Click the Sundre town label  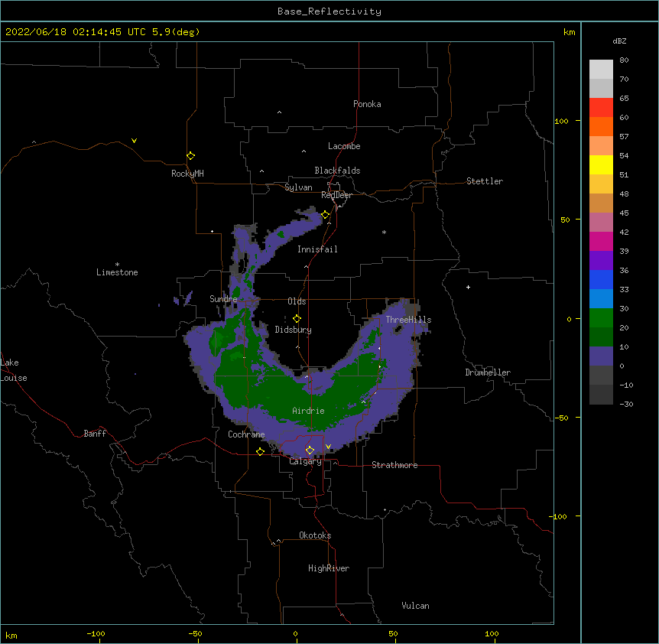[223, 299]
